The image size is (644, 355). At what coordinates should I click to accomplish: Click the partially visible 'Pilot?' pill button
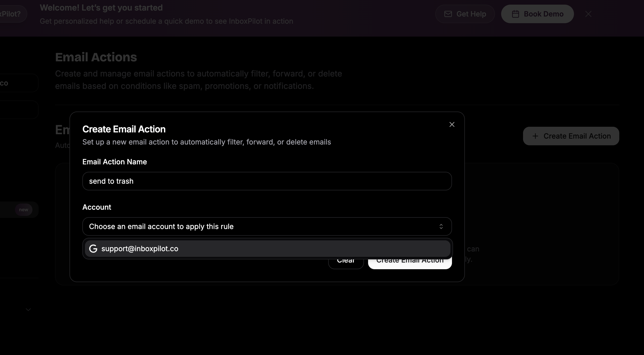[x=12, y=14]
